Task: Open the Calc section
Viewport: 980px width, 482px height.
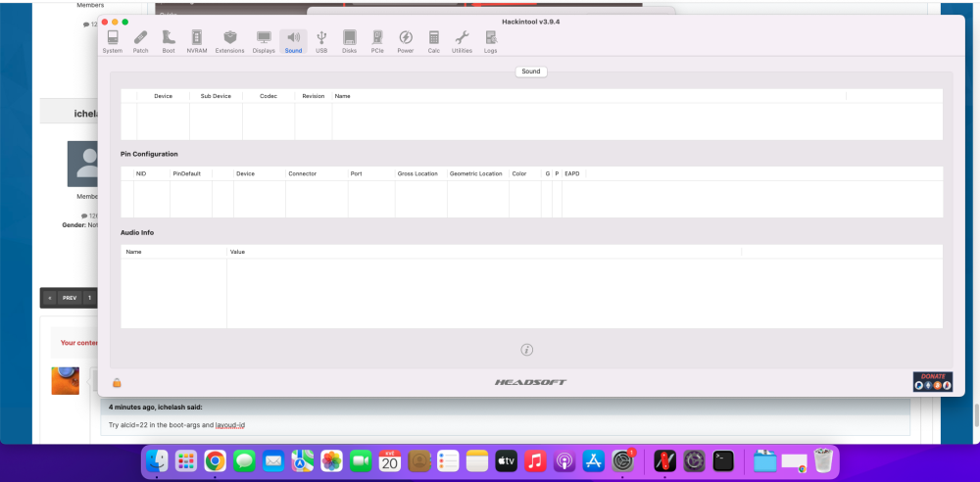Action: (434, 41)
